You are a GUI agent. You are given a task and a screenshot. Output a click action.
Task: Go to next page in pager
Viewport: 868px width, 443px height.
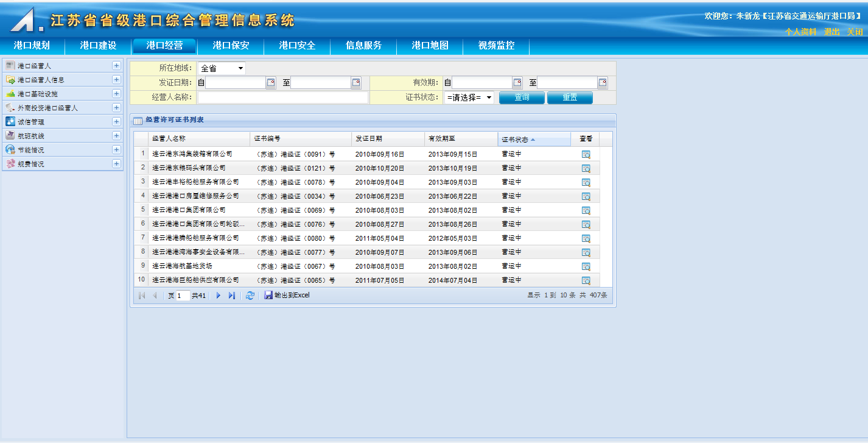219,296
